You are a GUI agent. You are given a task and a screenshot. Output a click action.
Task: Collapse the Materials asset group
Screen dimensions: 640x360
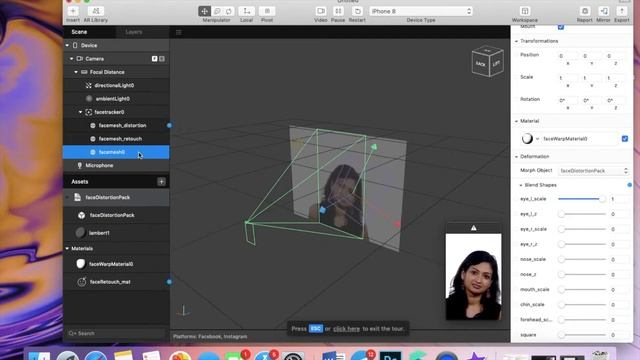click(67, 249)
